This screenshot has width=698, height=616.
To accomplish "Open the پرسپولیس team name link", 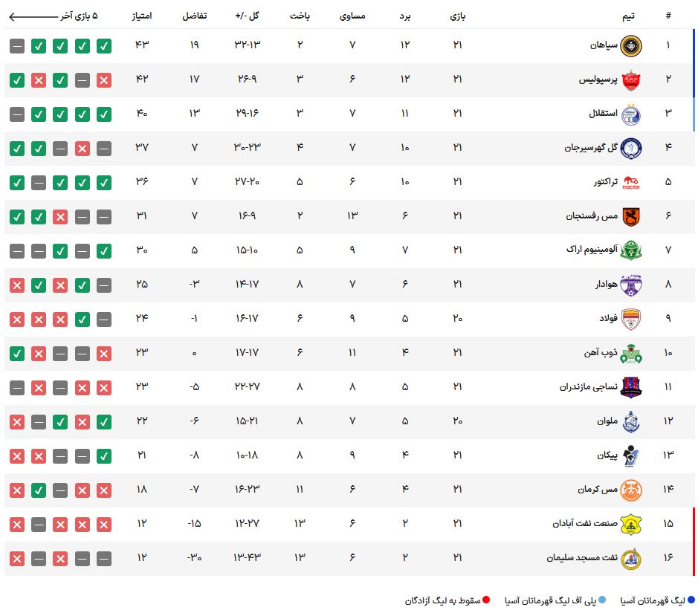I will 598,80.
